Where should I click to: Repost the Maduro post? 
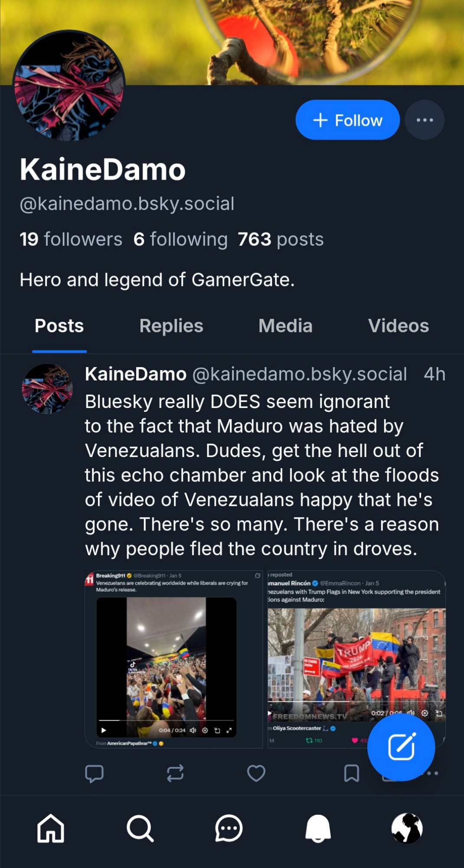(x=175, y=773)
